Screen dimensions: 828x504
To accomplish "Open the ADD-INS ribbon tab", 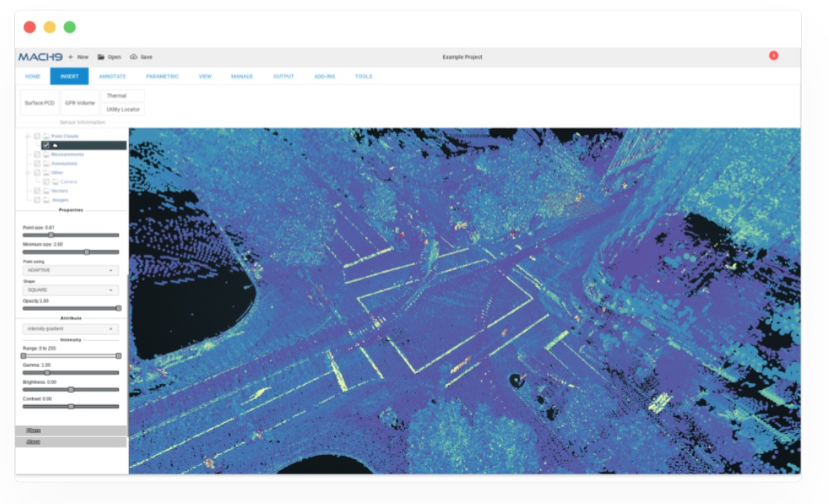I will 325,77.
